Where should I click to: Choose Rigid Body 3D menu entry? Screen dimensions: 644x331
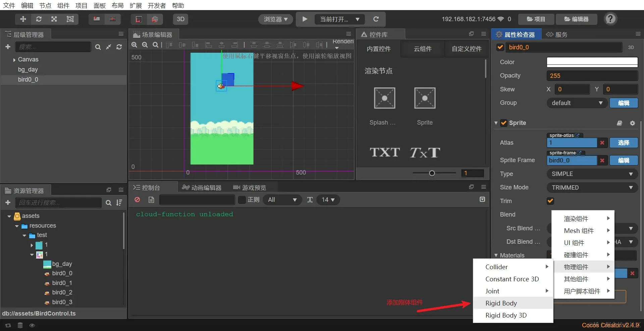click(x=513, y=315)
